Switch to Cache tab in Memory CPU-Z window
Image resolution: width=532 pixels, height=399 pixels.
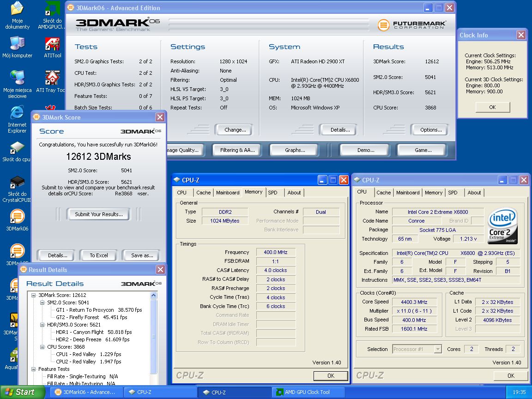coord(203,193)
